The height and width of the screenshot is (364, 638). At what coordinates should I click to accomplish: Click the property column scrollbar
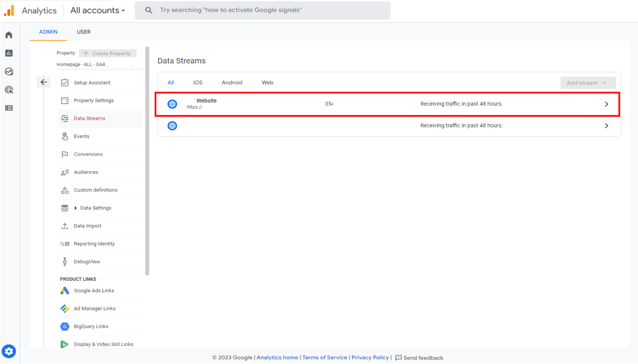click(147, 161)
